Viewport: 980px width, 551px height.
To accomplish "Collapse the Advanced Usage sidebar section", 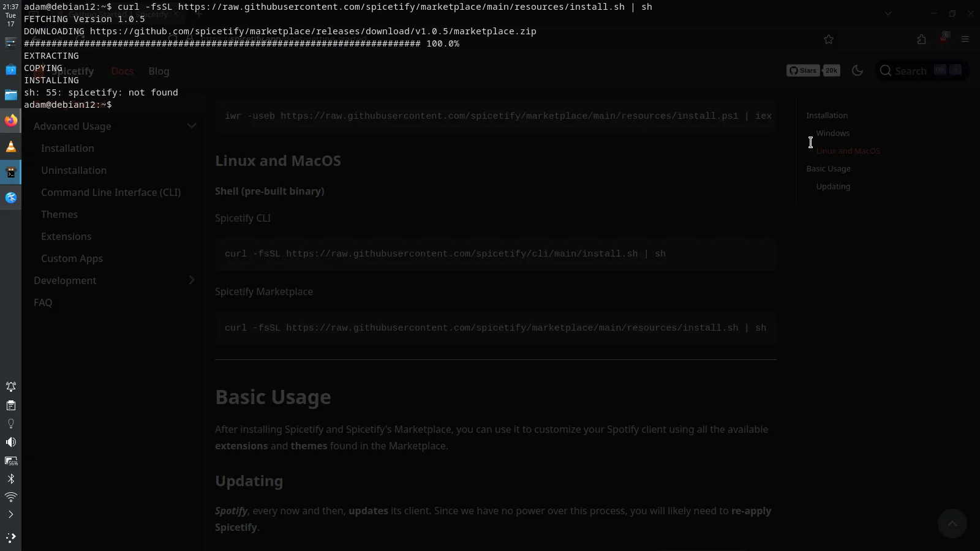I will point(192,126).
